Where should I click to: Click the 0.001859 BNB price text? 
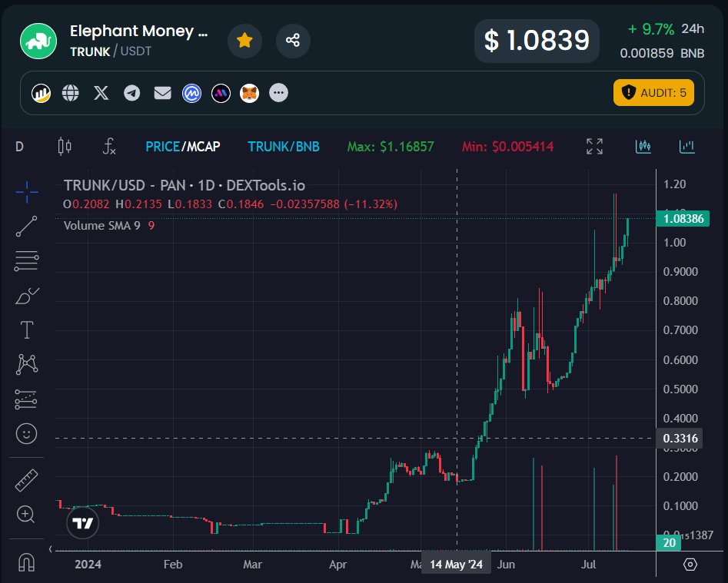[x=662, y=53]
